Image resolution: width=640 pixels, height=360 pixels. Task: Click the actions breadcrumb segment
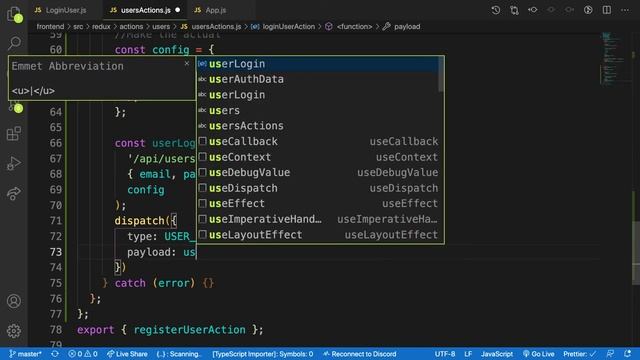click(131, 27)
